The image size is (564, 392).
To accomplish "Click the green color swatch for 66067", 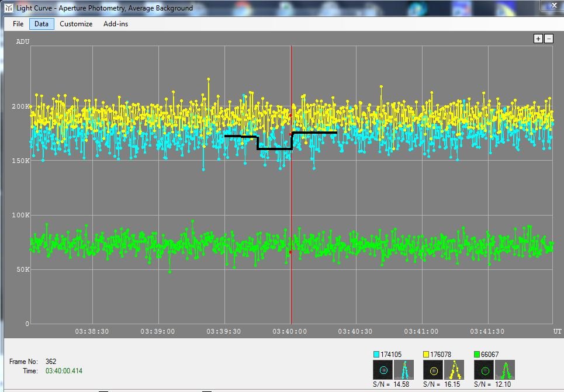I will (478, 355).
